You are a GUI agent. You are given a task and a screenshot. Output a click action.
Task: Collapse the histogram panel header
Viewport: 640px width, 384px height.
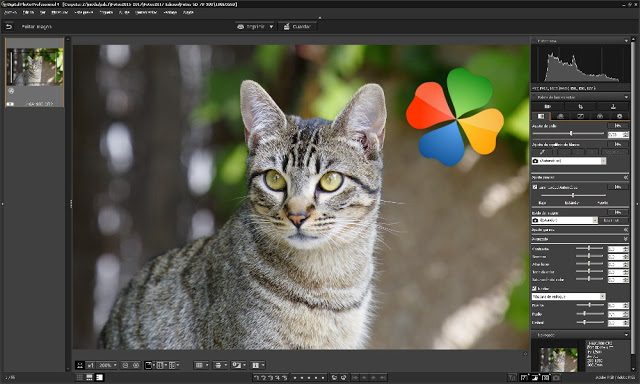(626, 41)
